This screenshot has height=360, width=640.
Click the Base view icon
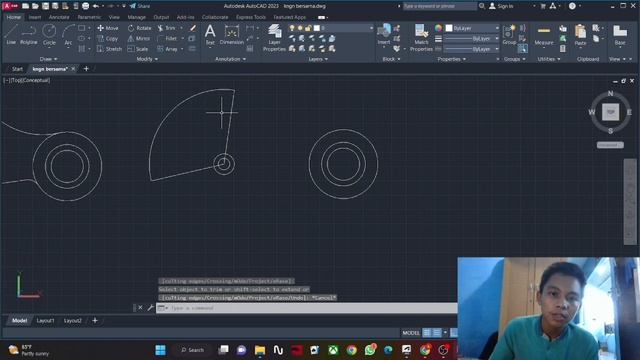pos(620,34)
